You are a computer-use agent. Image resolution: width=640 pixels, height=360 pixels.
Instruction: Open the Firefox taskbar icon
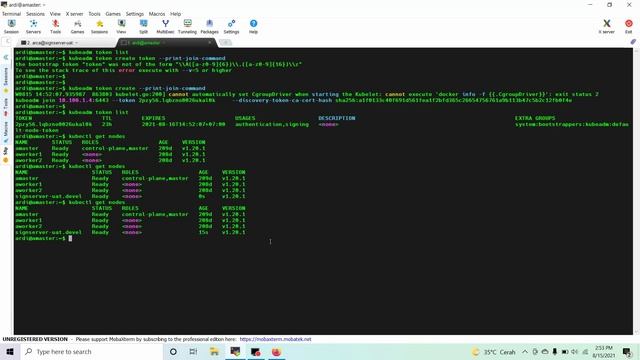(x=276, y=351)
